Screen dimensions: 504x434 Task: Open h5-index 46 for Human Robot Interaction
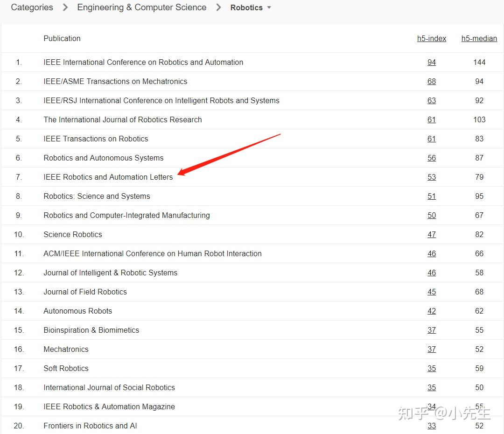432,254
